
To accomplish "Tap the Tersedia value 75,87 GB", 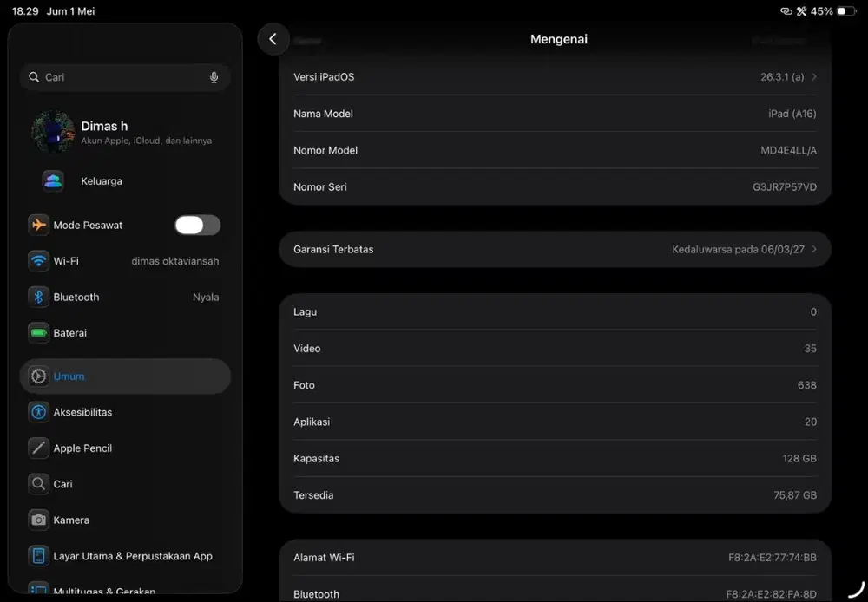I will pyautogui.click(x=795, y=495).
